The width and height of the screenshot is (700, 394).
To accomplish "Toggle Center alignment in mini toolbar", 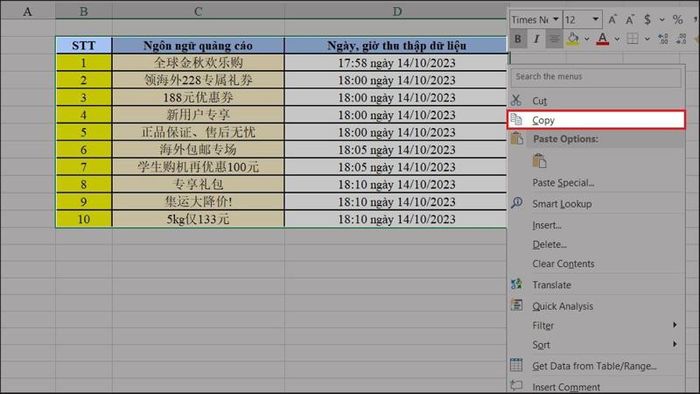I will [554, 39].
